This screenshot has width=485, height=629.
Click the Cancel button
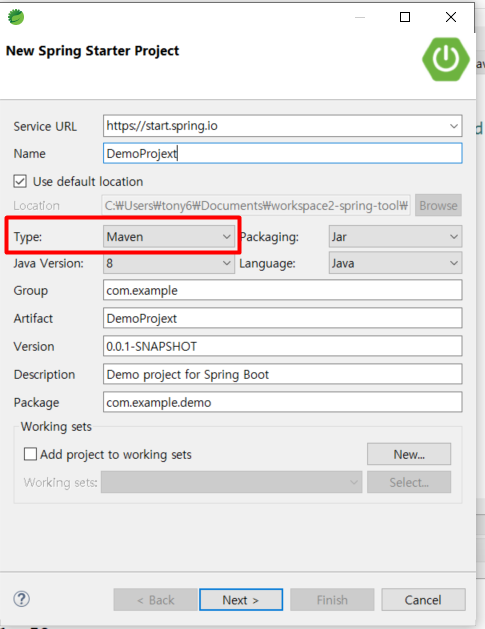(x=423, y=600)
